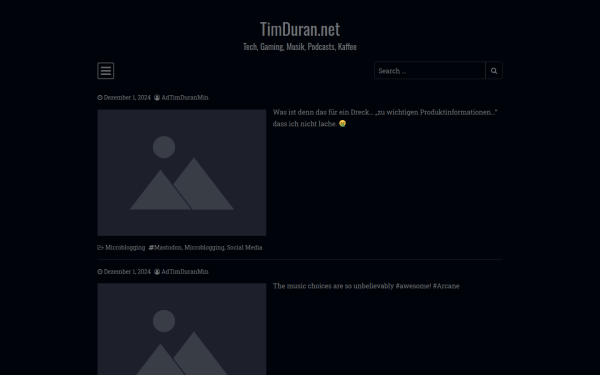The image size is (600, 375).
Task: Open the Social Media tag link
Action: coord(245,248)
